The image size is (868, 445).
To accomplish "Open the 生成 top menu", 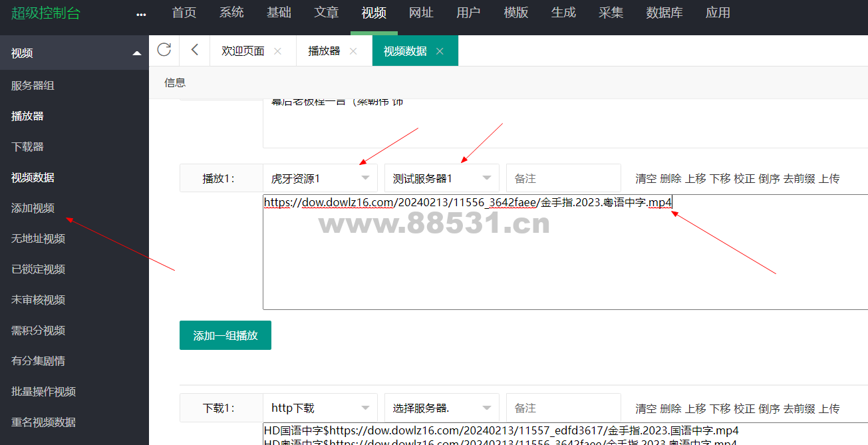I will pyautogui.click(x=563, y=13).
